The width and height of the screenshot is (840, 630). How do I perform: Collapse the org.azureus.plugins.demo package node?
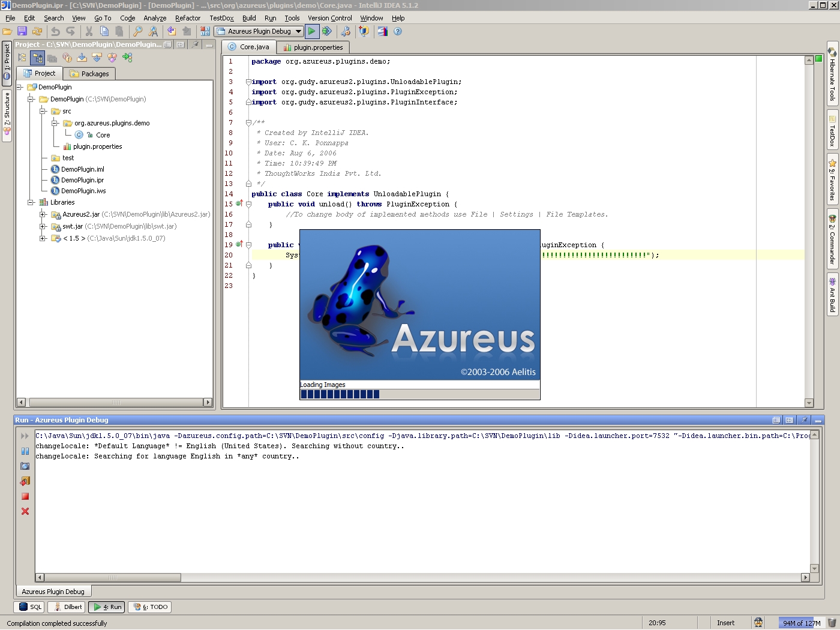tap(55, 123)
